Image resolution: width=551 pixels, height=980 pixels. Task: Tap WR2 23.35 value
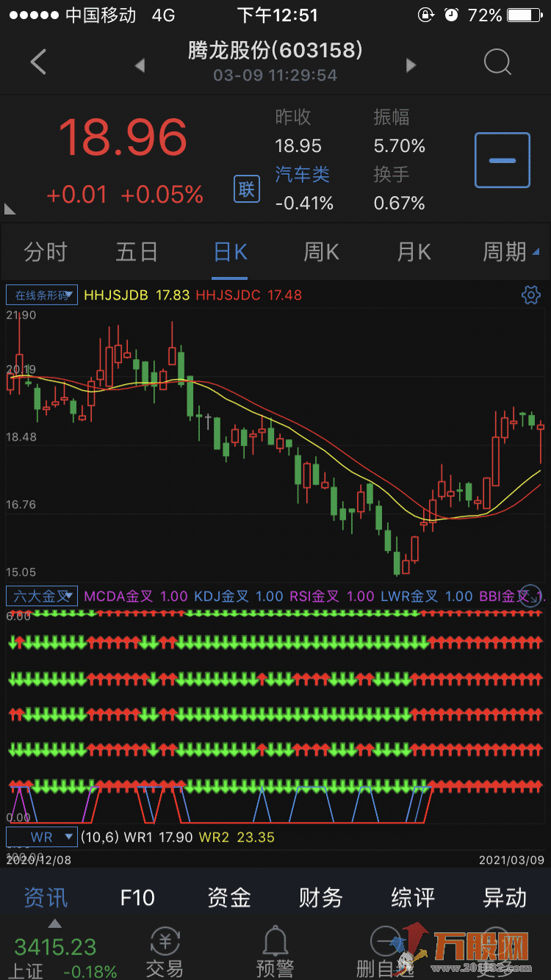click(x=236, y=837)
